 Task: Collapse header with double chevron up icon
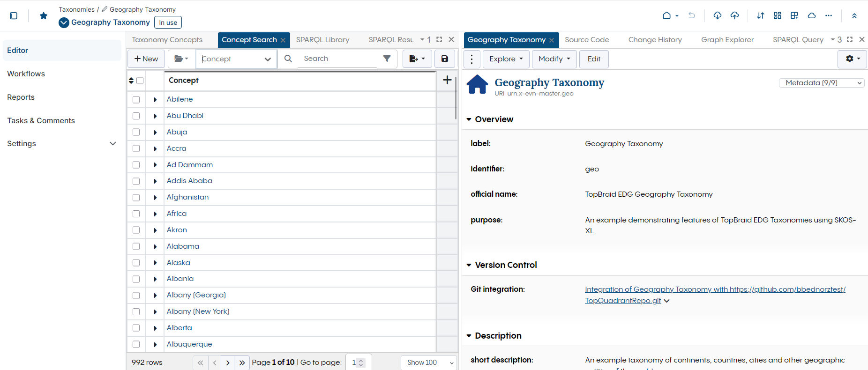(x=854, y=15)
